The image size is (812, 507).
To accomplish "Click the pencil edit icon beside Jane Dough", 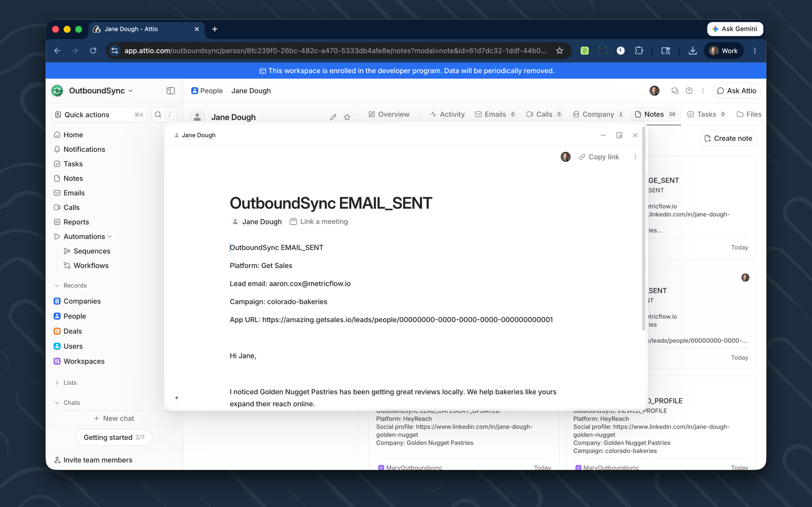I will point(333,117).
